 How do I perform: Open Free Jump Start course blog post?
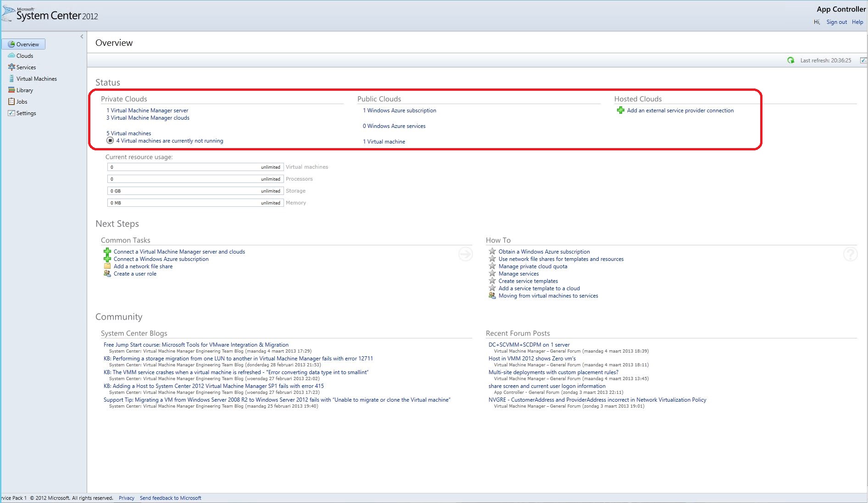point(196,344)
